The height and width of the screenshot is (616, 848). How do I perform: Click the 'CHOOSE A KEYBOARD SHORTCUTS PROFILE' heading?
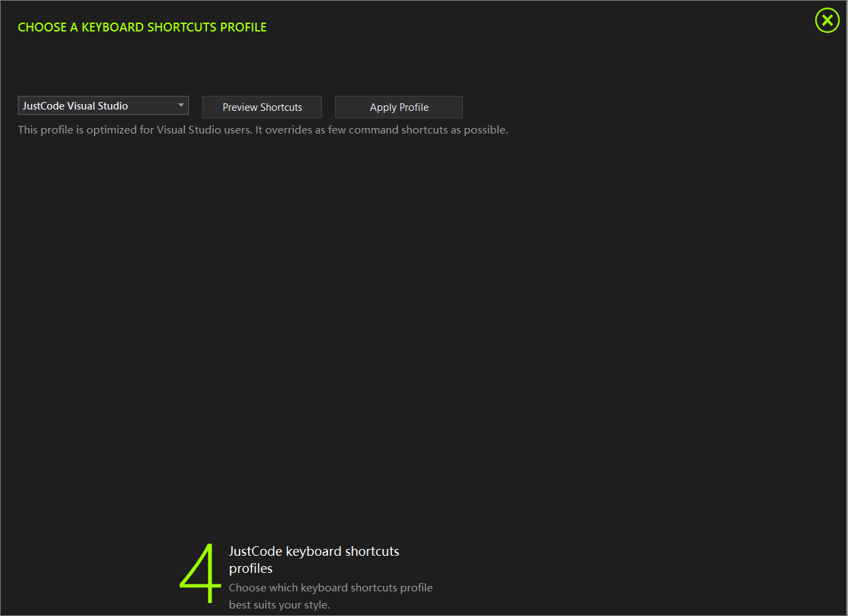142,27
